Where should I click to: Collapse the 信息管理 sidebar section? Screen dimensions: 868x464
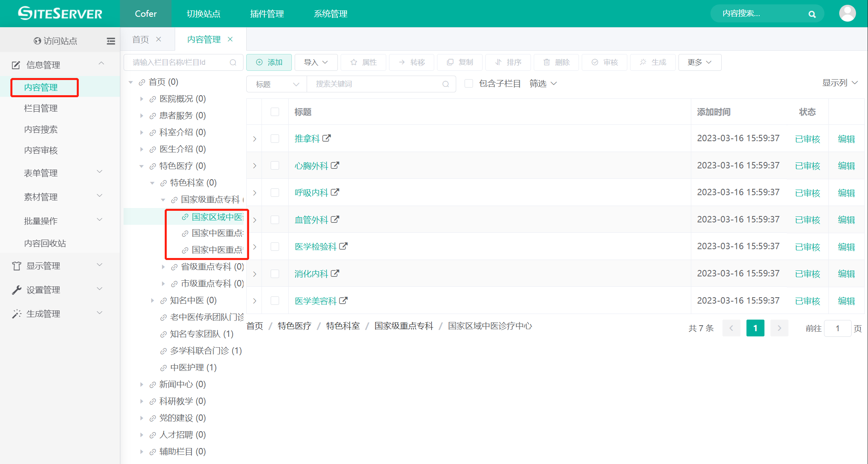point(60,64)
